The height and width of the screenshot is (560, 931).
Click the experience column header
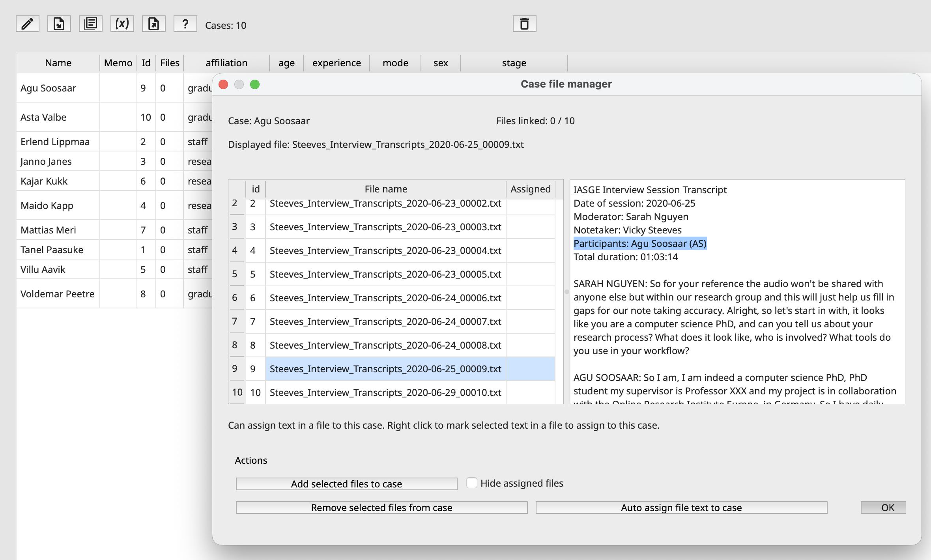coord(337,63)
